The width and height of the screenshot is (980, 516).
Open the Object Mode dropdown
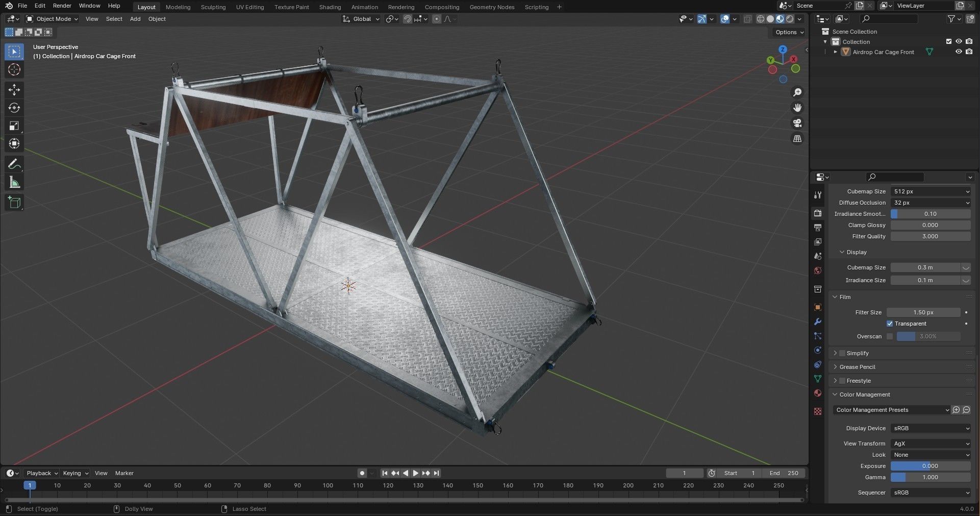point(52,19)
